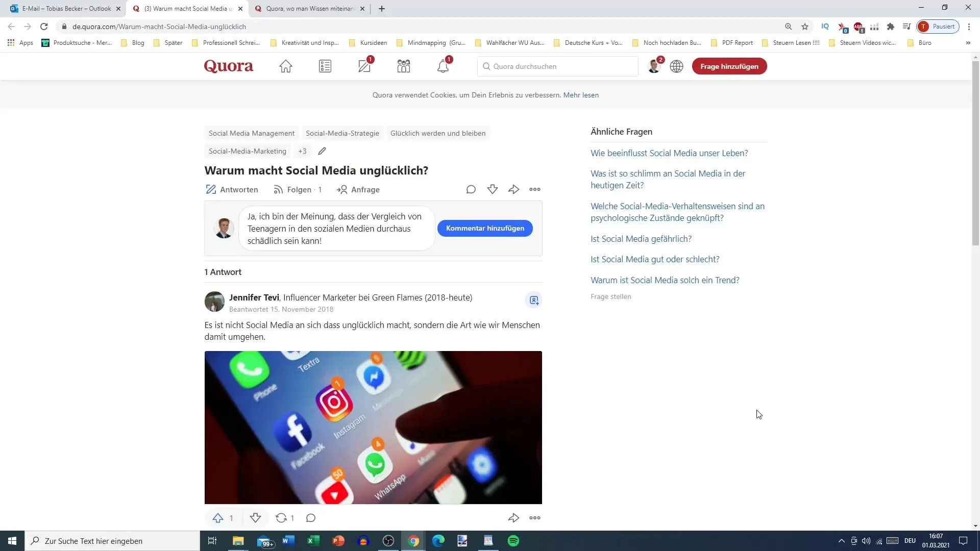Open Excel from the taskbar

pyautogui.click(x=313, y=541)
